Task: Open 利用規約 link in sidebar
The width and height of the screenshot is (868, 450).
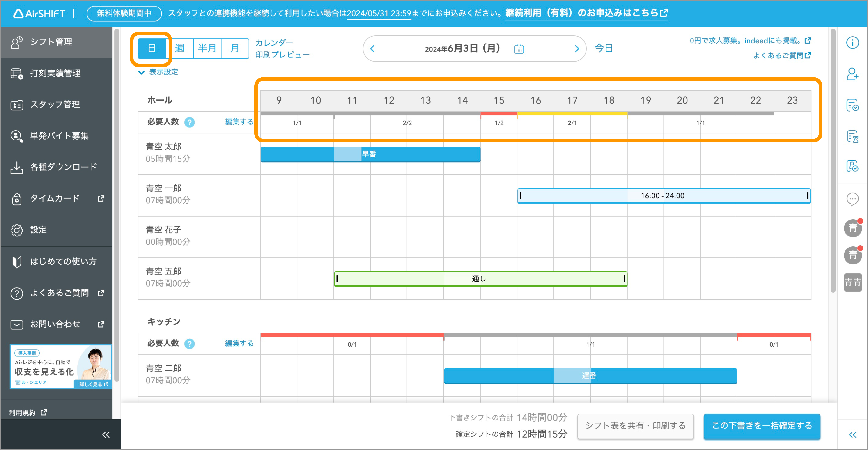Action: point(28,413)
